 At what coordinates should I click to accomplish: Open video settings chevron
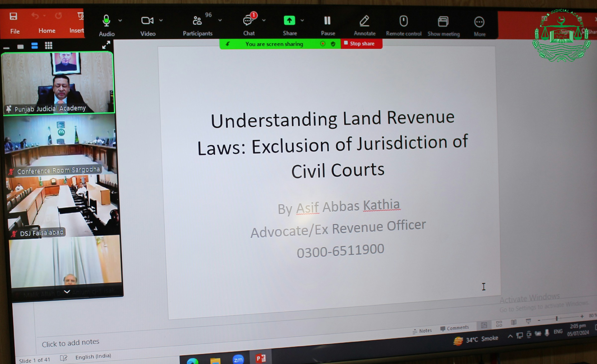pos(161,20)
